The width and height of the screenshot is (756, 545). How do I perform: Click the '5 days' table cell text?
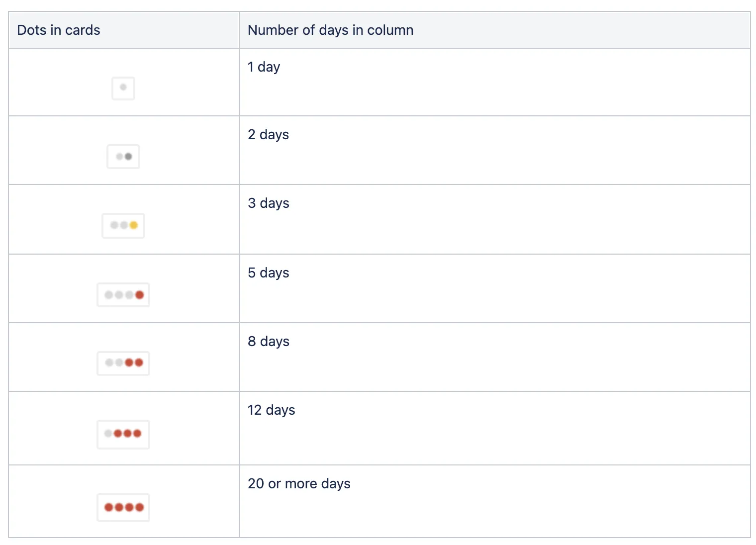click(268, 273)
